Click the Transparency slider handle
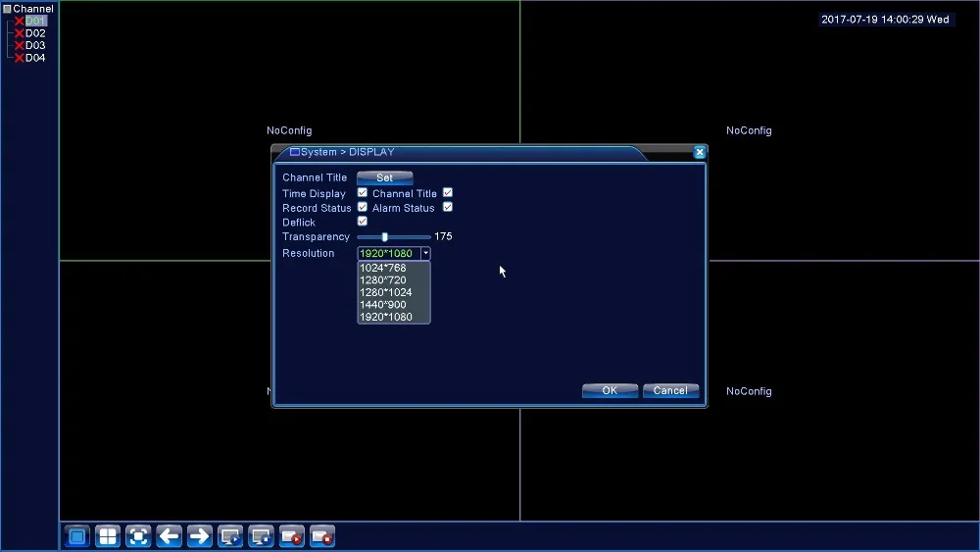Viewport: 980px width, 552px height. [385, 237]
